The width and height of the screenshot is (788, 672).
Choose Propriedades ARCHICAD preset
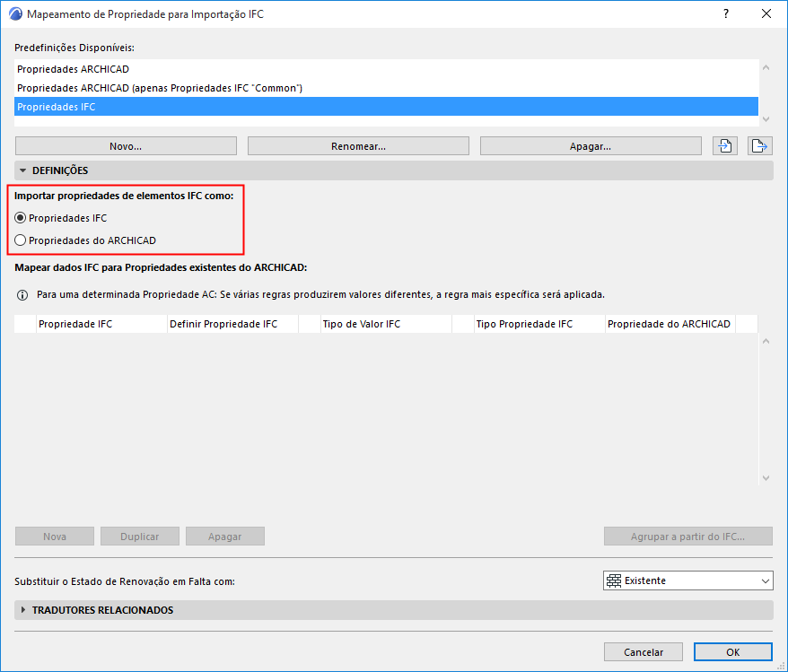click(386, 69)
